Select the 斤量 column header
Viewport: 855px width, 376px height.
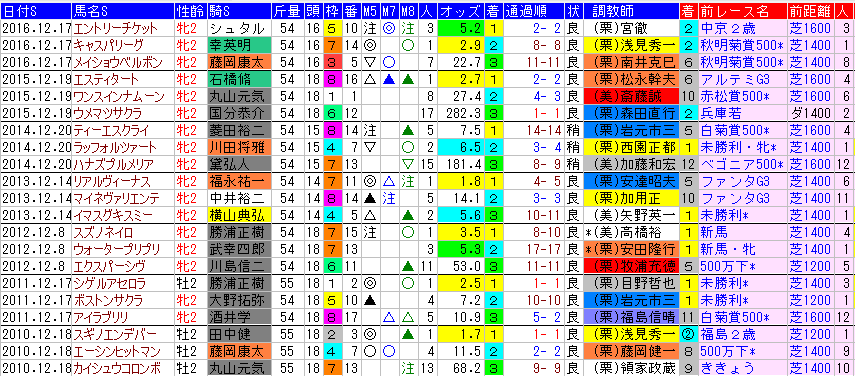[x=288, y=11]
